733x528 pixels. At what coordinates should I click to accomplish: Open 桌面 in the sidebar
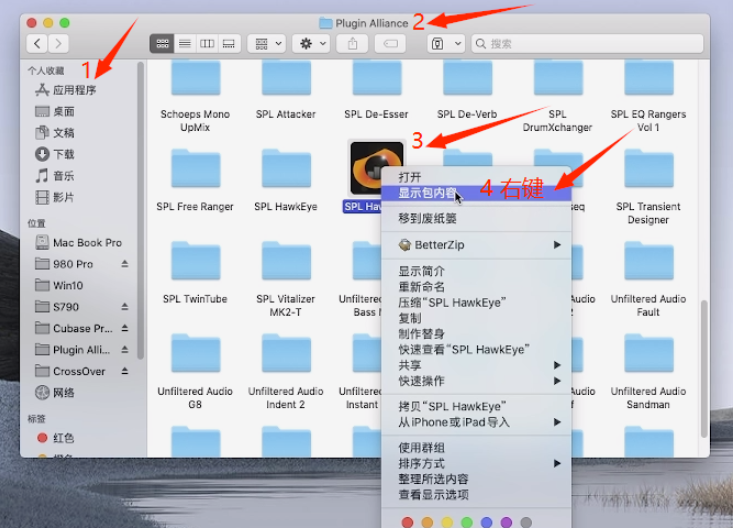click(x=55, y=111)
